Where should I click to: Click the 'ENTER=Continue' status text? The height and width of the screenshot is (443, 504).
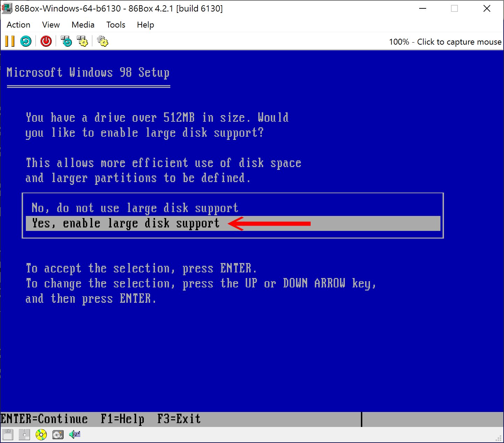pos(44,419)
